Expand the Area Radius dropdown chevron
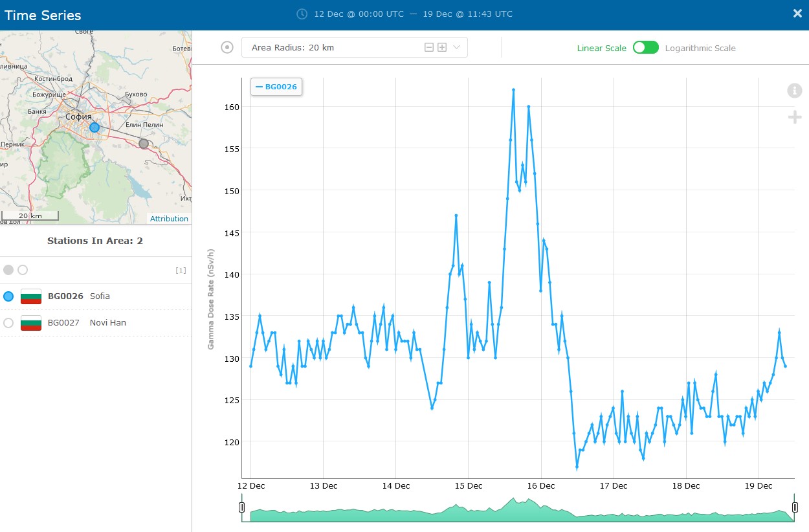 pyautogui.click(x=456, y=47)
